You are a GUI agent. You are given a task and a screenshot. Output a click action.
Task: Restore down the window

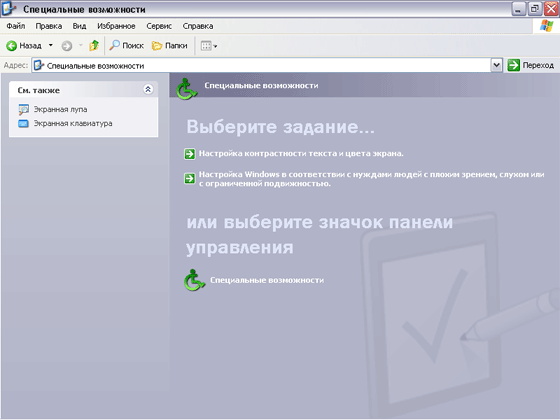pos(535,9)
